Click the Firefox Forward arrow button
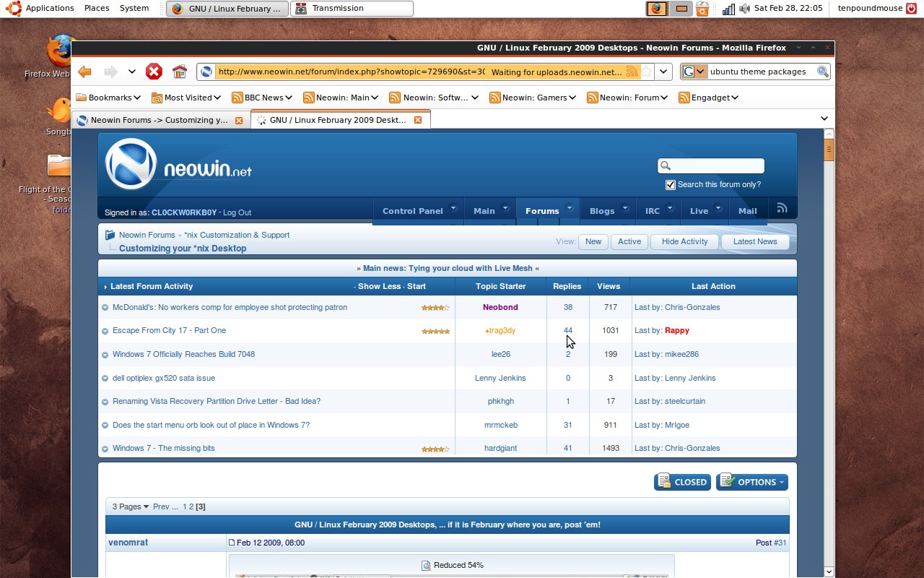This screenshot has width=924, height=578. [x=110, y=72]
